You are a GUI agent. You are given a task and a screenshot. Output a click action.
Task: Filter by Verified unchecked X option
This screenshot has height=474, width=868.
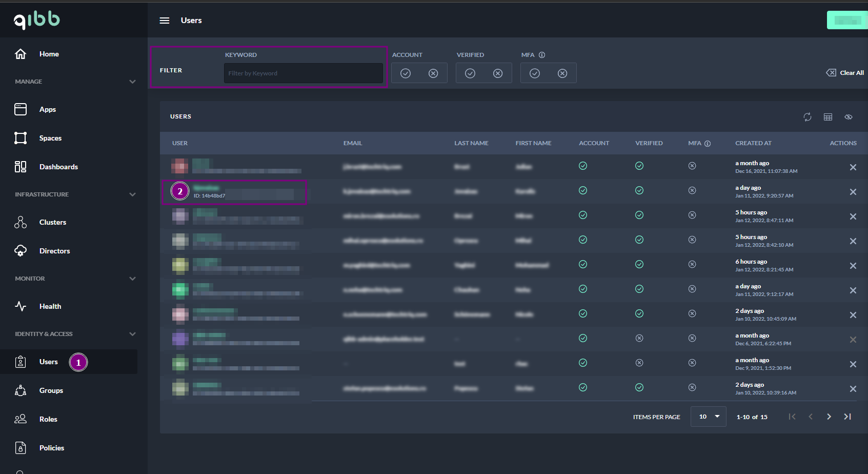tap(498, 73)
